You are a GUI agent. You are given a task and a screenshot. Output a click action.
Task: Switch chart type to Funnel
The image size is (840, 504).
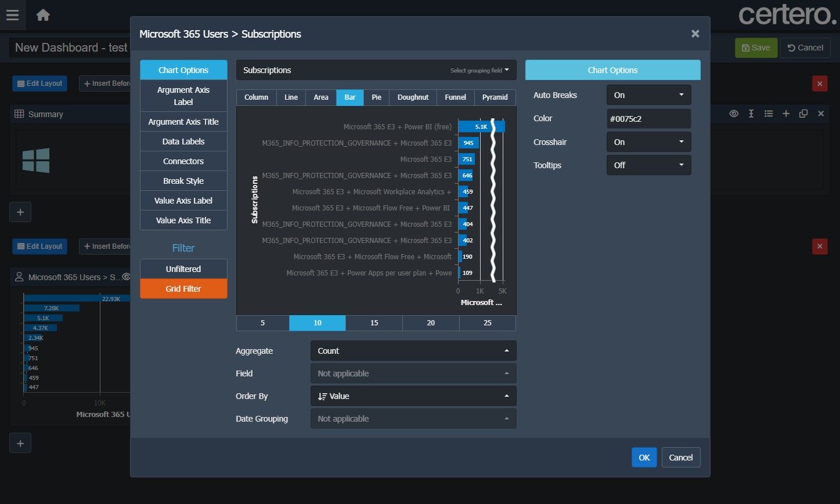pyautogui.click(x=456, y=97)
